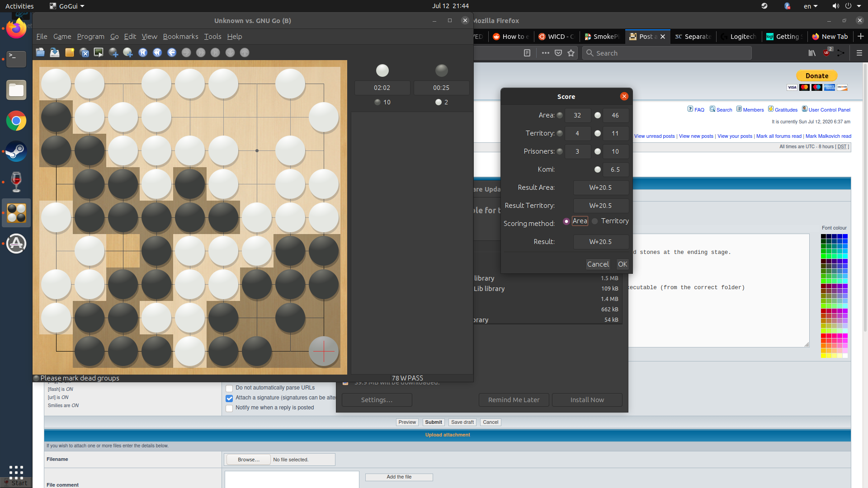
Task: Jump to the beginning of the game
Action: pos(143,52)
